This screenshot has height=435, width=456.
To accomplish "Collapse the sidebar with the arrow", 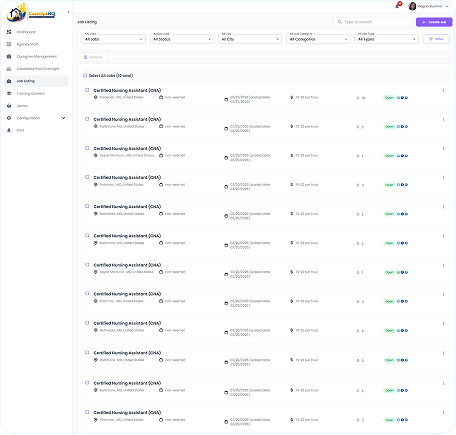I will pyautogui.click(x=68, y=12).
